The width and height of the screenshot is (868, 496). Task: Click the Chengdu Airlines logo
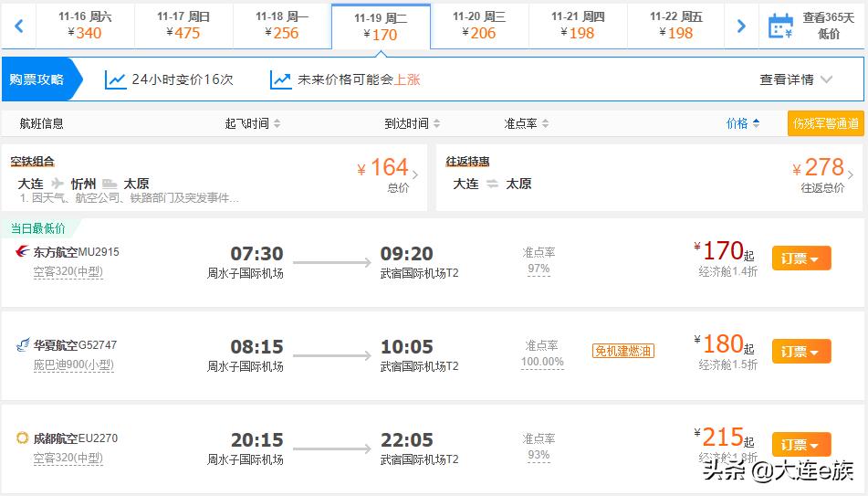coord(22,438)
